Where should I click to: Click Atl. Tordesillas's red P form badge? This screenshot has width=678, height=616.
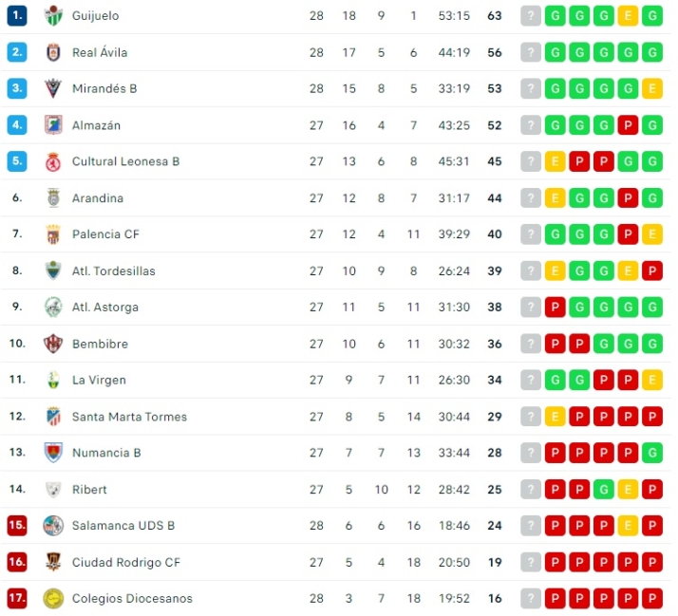[x=651, y=271]
